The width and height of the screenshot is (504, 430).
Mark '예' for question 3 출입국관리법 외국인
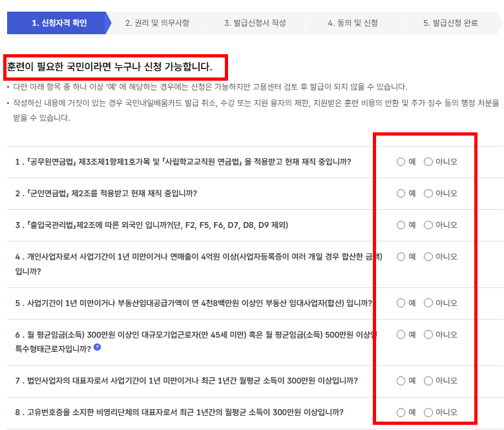401,225
